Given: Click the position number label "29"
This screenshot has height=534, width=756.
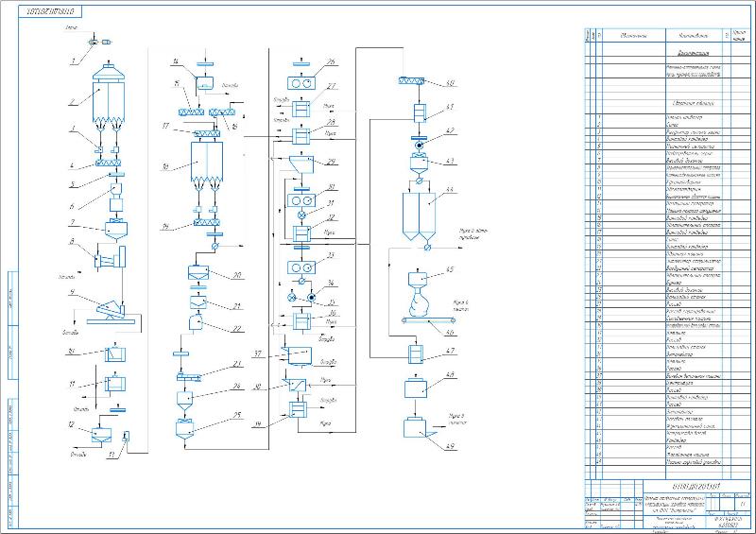Looking at the screenshot, I should (x=332, y=162).
